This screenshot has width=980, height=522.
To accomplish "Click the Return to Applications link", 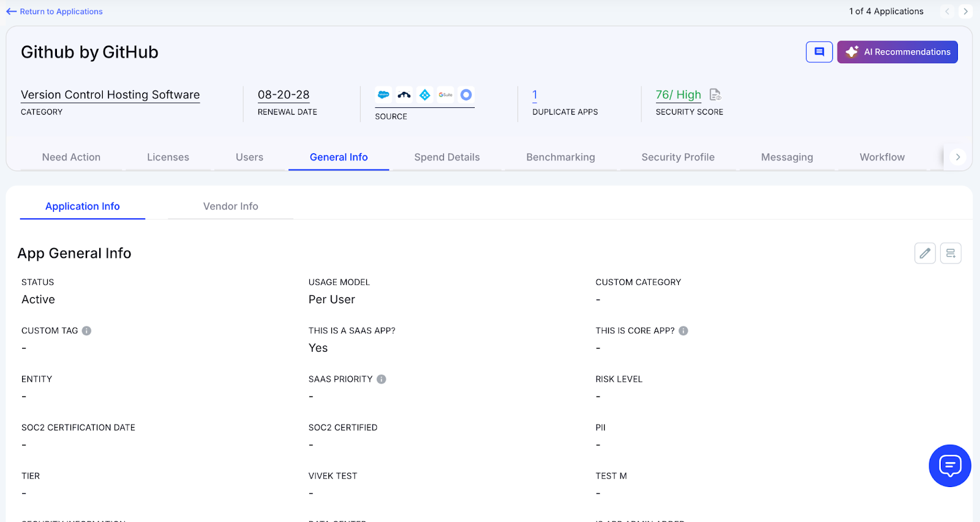I will tap(55, 12).
